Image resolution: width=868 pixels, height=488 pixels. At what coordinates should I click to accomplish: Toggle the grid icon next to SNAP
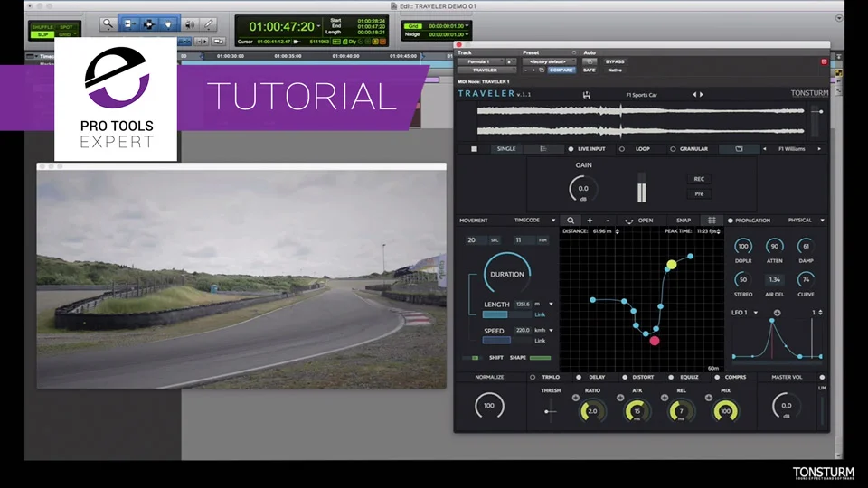(x=712, y=221)
